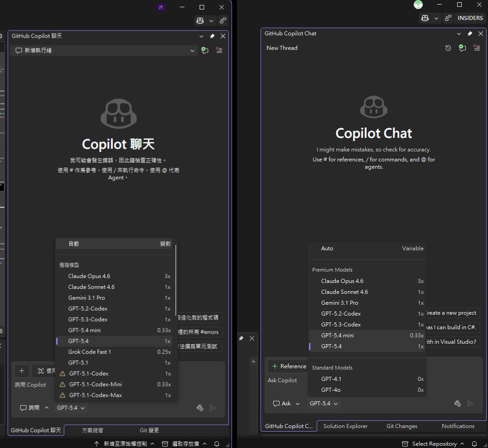Open chat history in English Copilot Chat
The height and width of the screenshot is (448, 488).
tap(448, 48)
